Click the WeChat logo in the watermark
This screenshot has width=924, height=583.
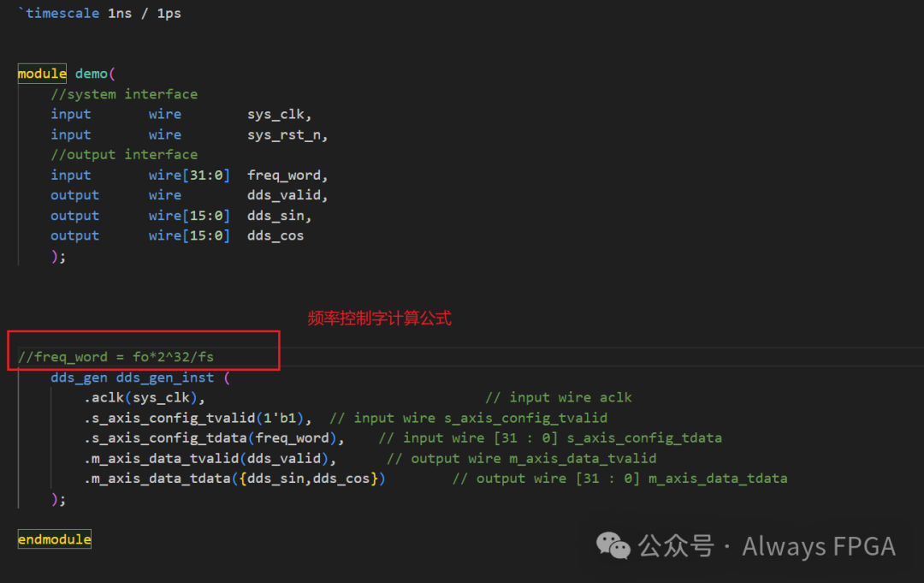tap(613, 545)
